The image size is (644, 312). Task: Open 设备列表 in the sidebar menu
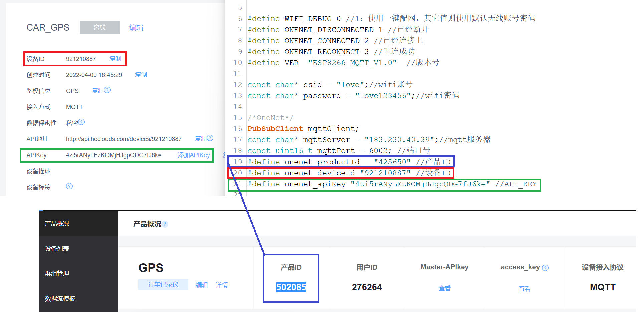(79, 249)
